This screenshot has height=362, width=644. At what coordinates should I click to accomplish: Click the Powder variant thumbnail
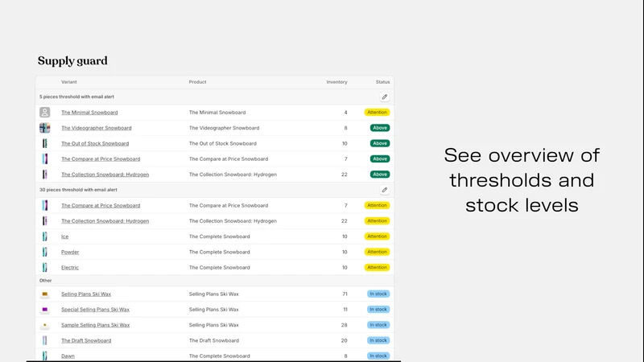pos(45,252)
